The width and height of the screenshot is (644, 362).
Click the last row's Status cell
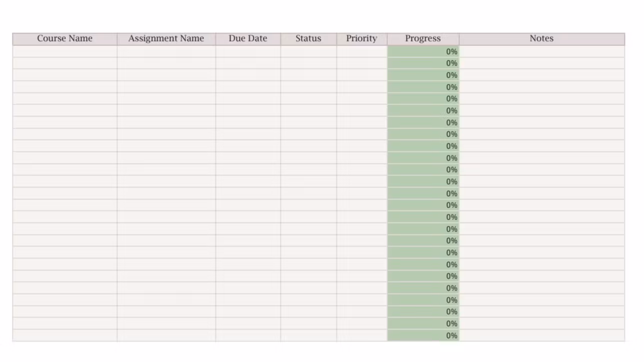[308, 335]
